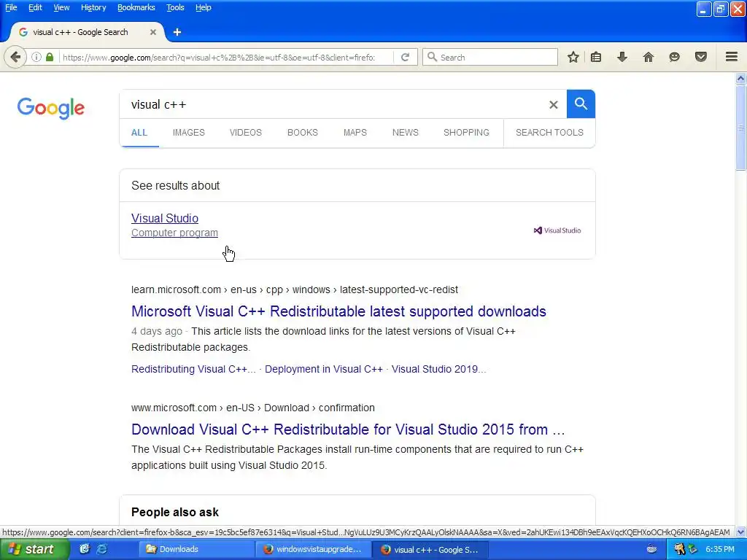Open the View menu

61,7
